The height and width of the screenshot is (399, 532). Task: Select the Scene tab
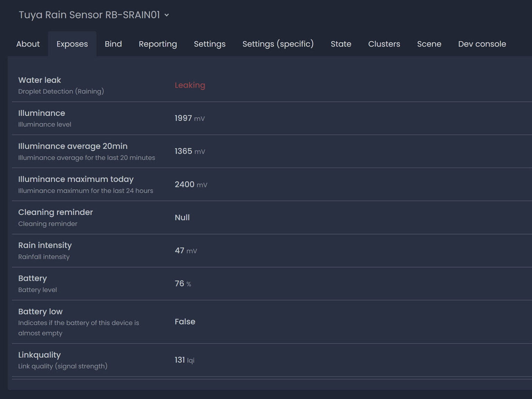coord(429,44)
